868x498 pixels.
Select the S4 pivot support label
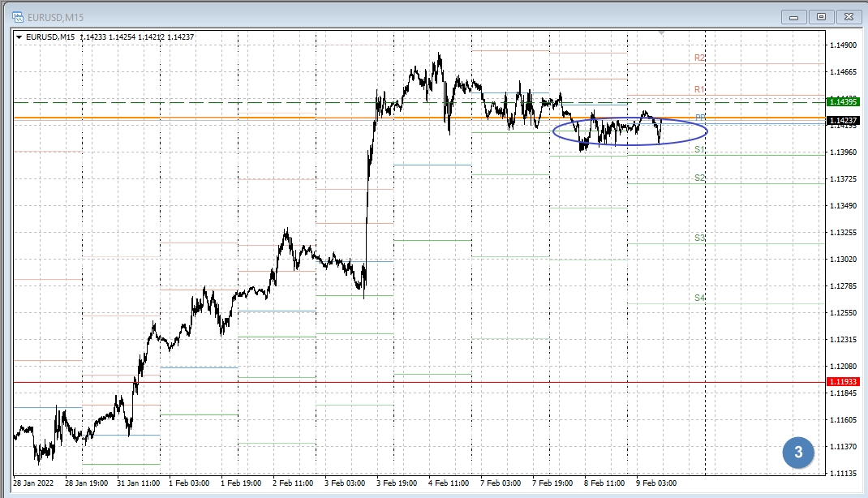point(699,298)
